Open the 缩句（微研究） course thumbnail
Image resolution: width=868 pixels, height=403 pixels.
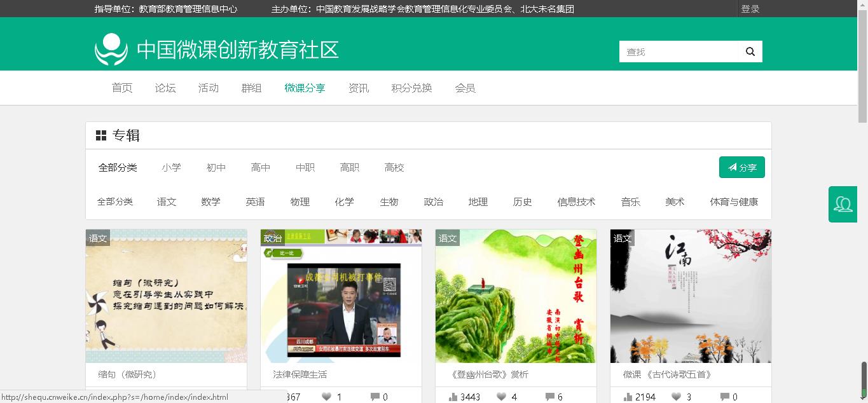(166, 296)
